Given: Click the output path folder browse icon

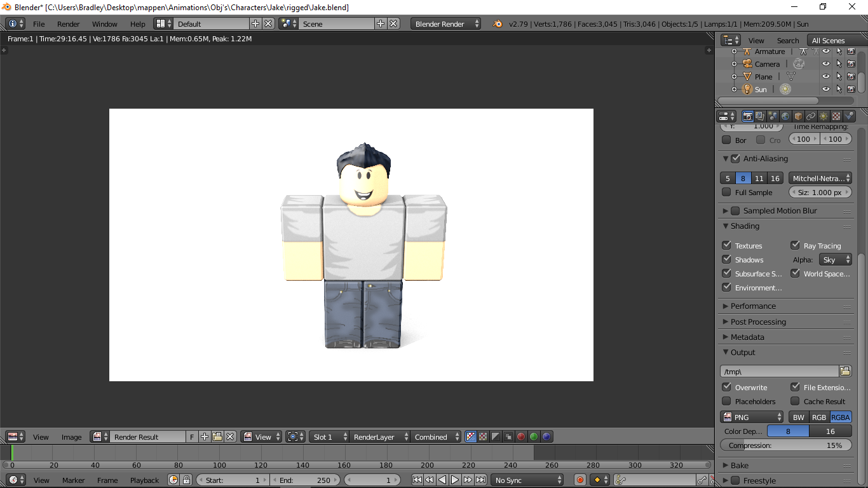Looking at the screenshot, I should click(x=845, y=371).
